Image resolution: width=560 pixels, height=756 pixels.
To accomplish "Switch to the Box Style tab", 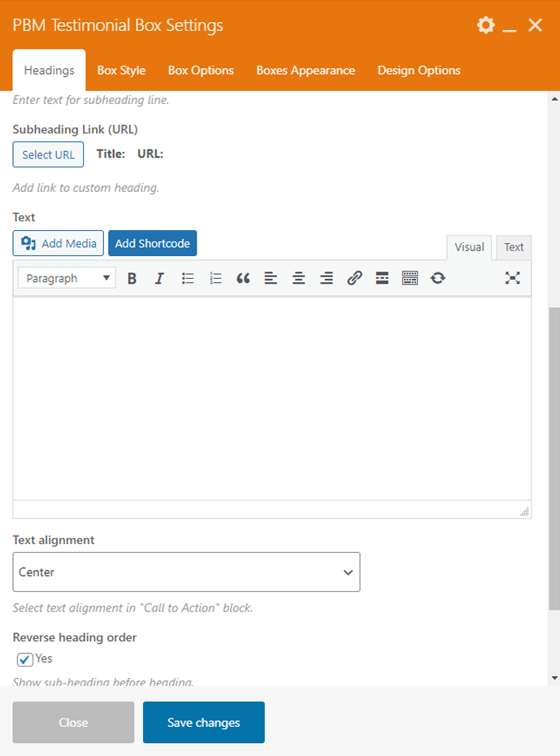I will point(121,70).
